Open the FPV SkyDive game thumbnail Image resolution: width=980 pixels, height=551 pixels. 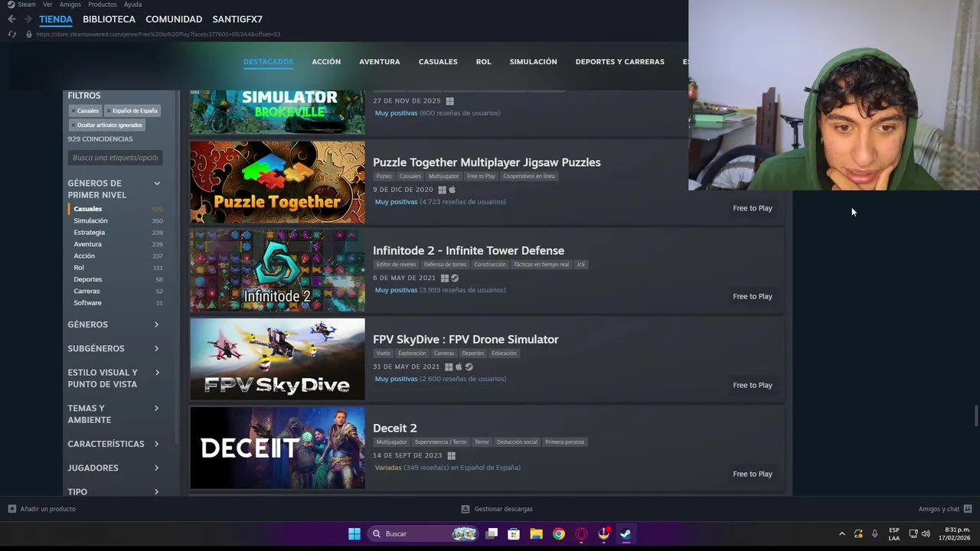(277, 359)
